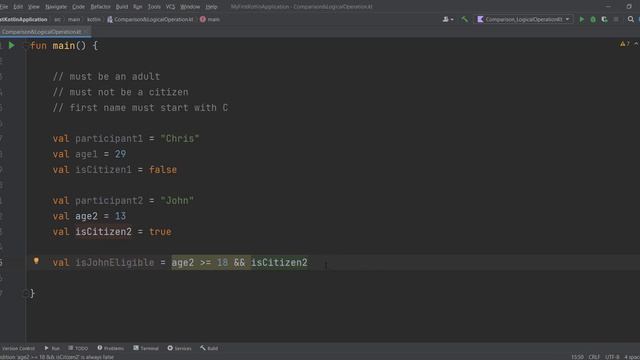Click the participant1 variable name
The height and width of the screenshot is (360, 640).
point(109,138)
